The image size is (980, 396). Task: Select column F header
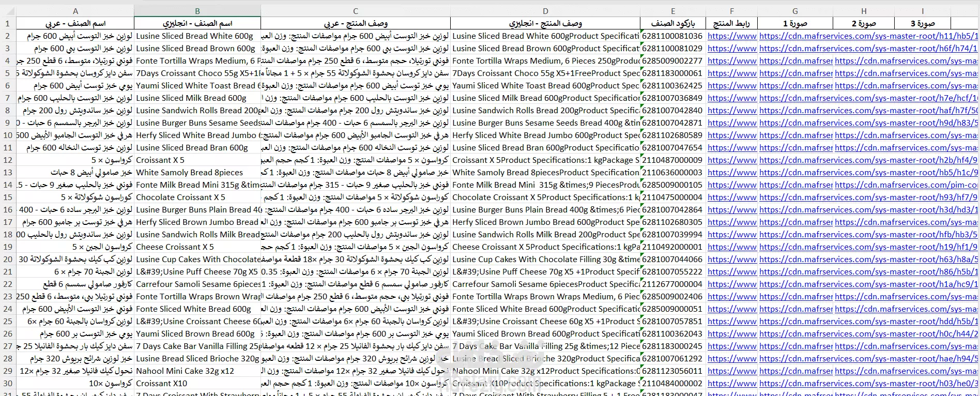tap(732, 11)
